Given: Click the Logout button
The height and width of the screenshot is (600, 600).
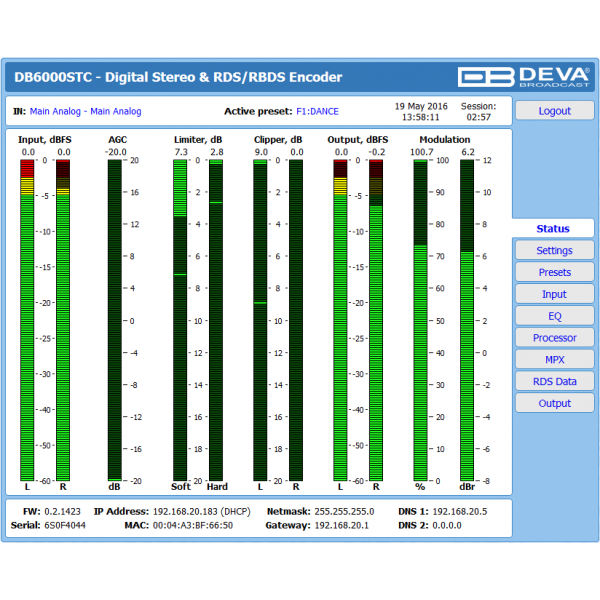Looking at the screenshot, I should click(554, 111).
